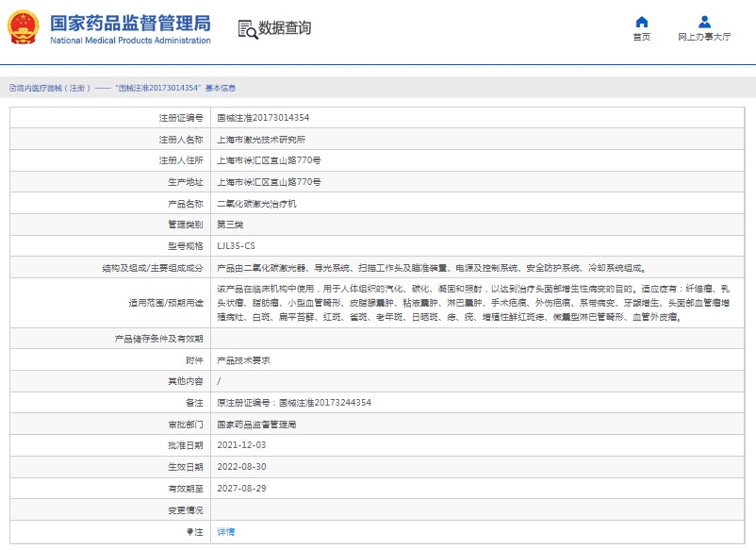The height and width of the screenshot is (550, 756).
Task: Select the expiry date 2027-08-29
Action: click(x=241, y=489)
